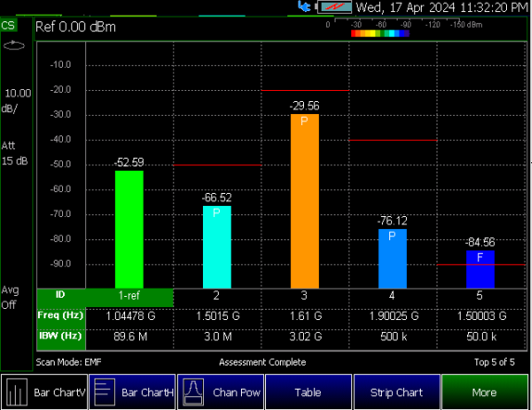Image resolution: width=532 pixels, height=410 pixels.
Task: Select IBW value 3.02 G
Action: pyautogui.click(x=305, y=337)
